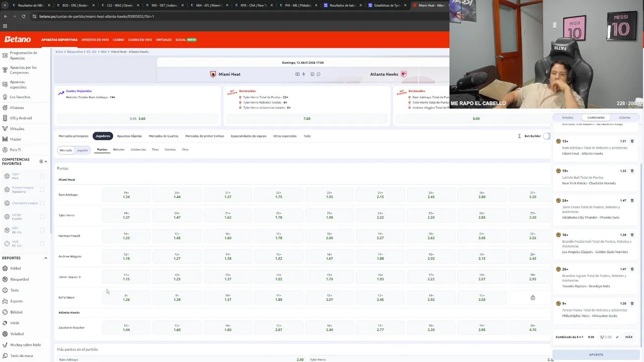
Task: Click the MÁX stake button
Action: click(629, 337)
